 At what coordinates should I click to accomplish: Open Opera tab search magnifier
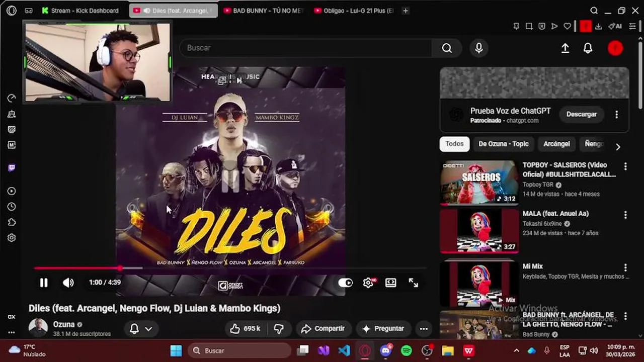point(594,11)
